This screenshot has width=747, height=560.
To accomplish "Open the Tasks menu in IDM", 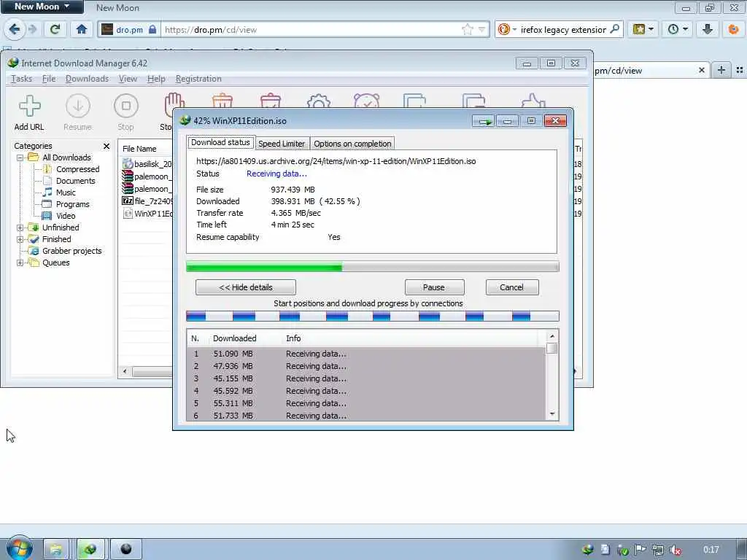I will click(x=21, y=79).
